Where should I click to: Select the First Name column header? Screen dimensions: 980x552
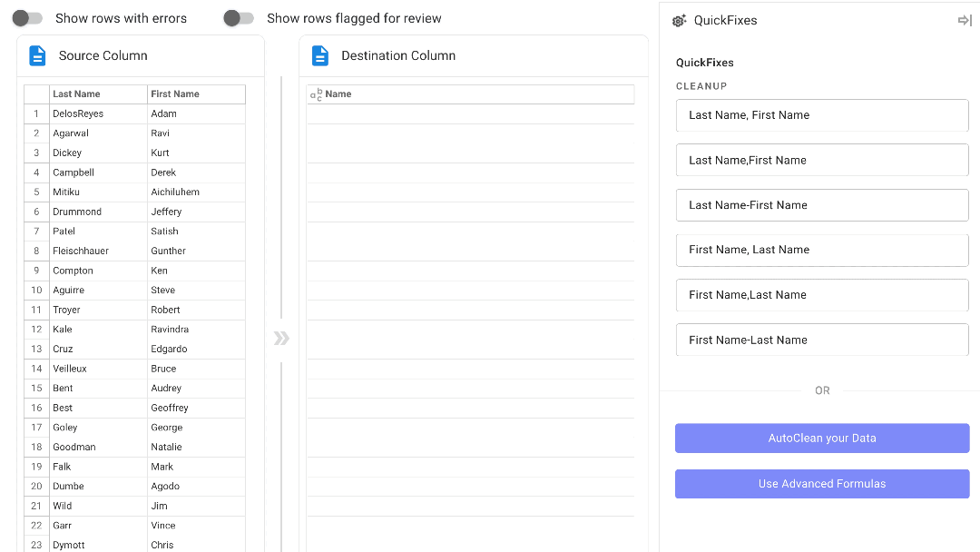(196, 94)
